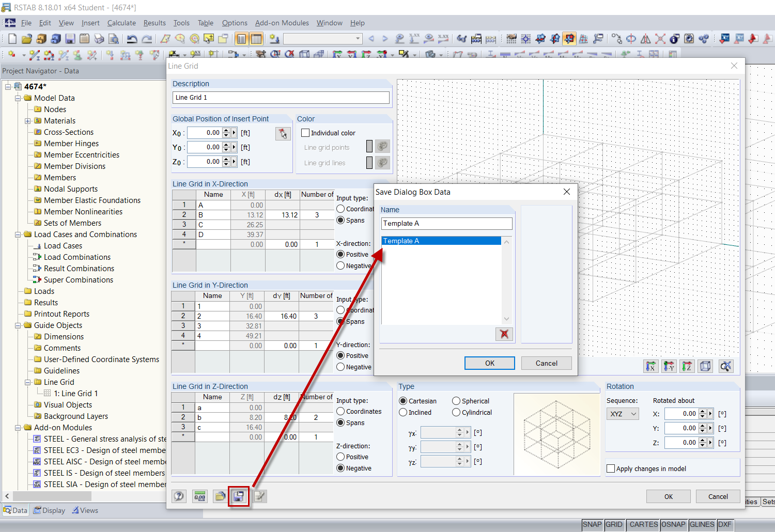This screenshot has width=775, height=532.
Task: Save the line grid as a template
Action: [238, 496]
